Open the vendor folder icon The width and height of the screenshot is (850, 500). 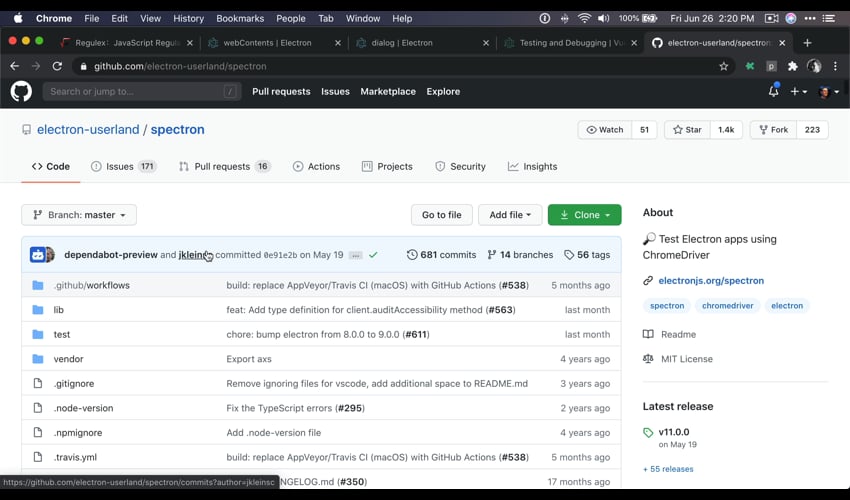point(38,359)
